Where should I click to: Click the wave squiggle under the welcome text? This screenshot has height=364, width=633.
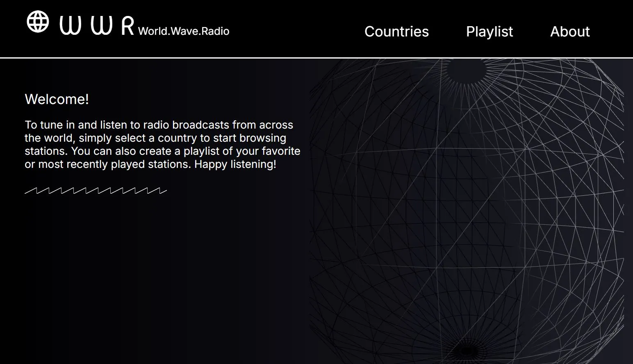[x=96, y=190]
